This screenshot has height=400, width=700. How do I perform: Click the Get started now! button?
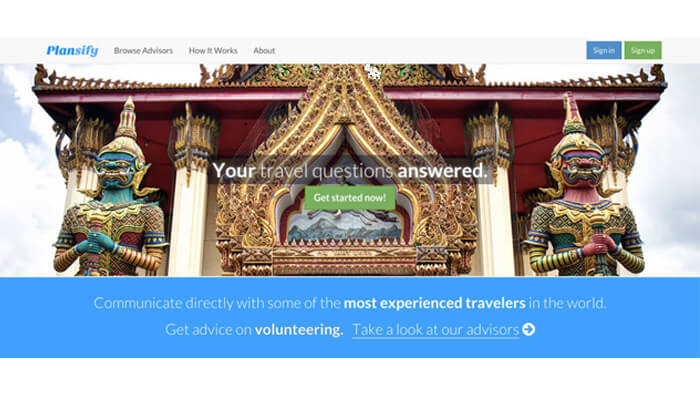350,198
